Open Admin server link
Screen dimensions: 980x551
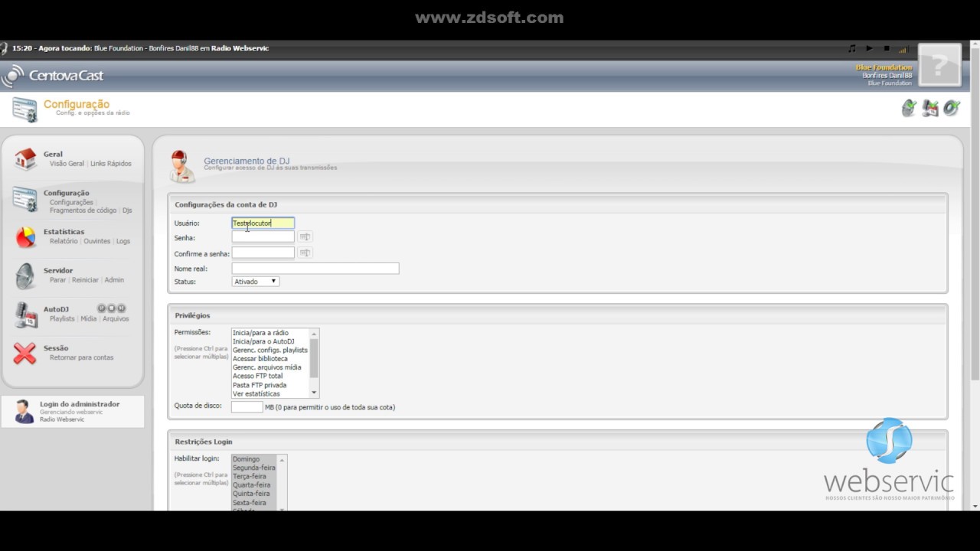coord(114,280)
